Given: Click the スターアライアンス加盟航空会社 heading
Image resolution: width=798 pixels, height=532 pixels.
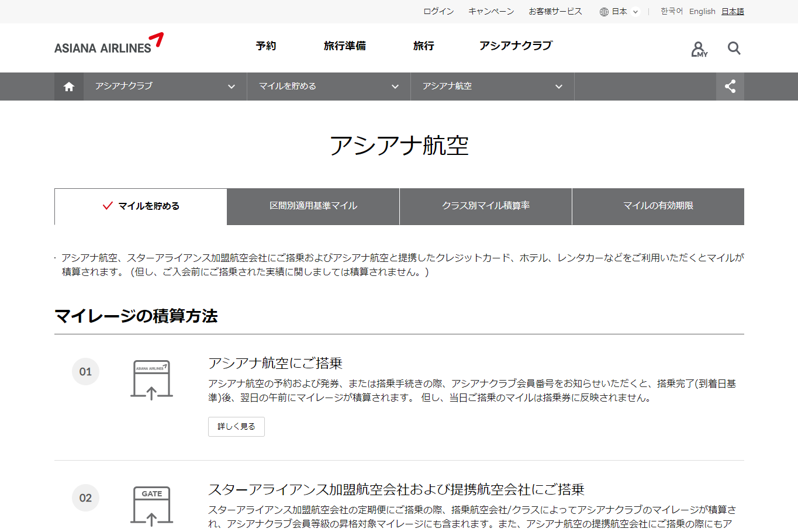Looking at the screenshot, I should tap(396, 489).
